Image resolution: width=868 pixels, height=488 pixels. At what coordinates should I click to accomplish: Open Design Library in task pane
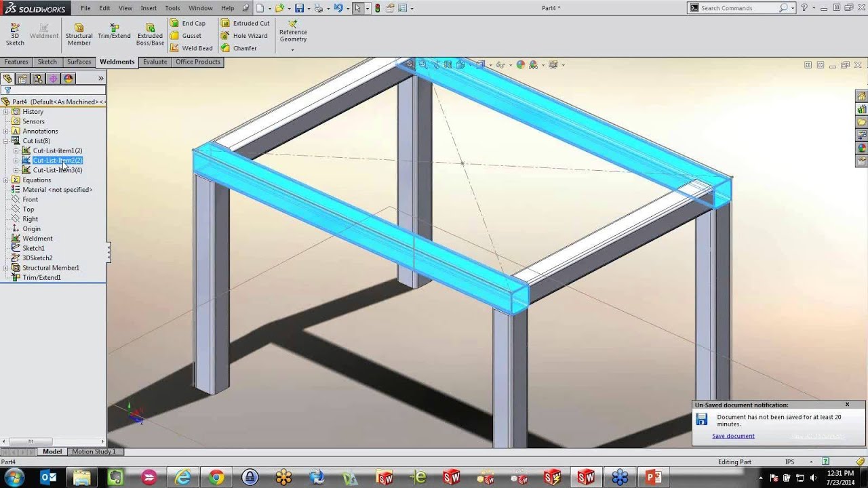(x=862, y=109)
